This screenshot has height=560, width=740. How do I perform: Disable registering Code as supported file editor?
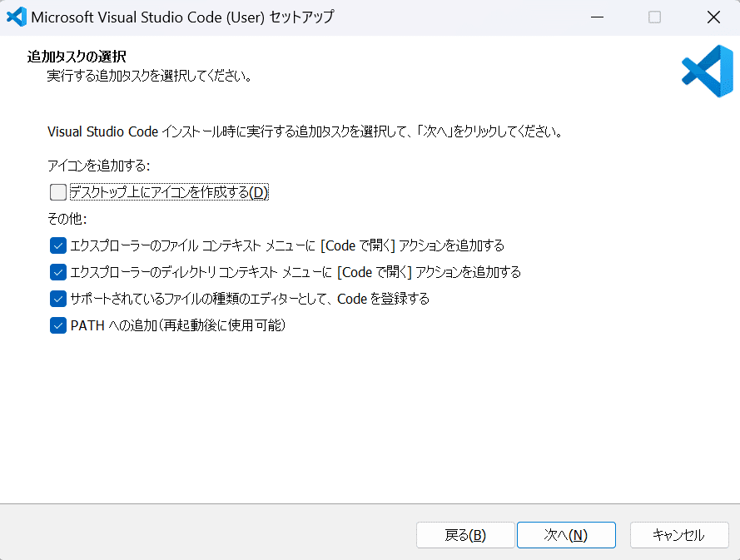[x=57, y=299]
